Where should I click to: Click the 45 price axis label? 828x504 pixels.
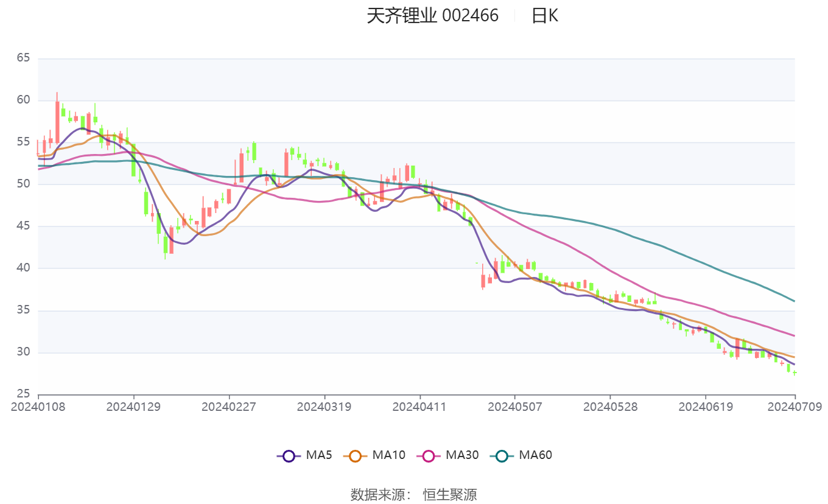click(23, 226)
